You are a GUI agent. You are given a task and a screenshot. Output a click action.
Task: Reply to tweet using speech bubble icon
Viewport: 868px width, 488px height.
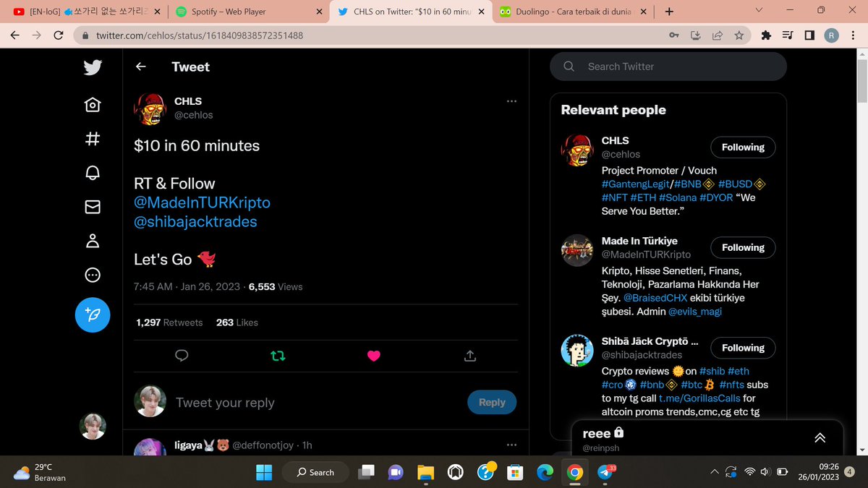(x=182, y=356)
